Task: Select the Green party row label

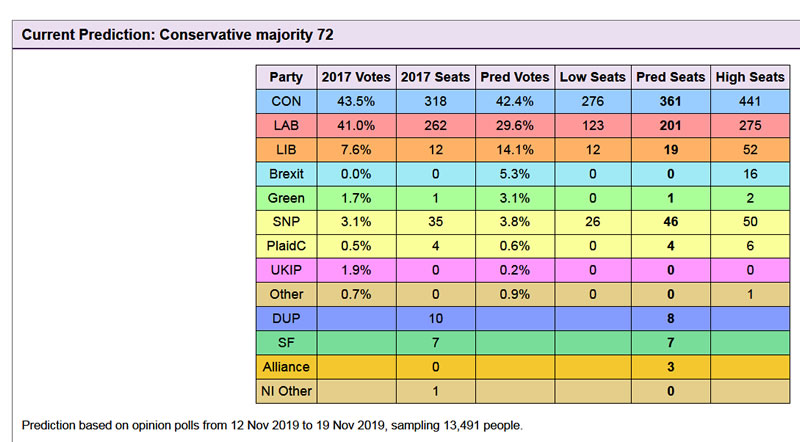Action: [287, 198]
